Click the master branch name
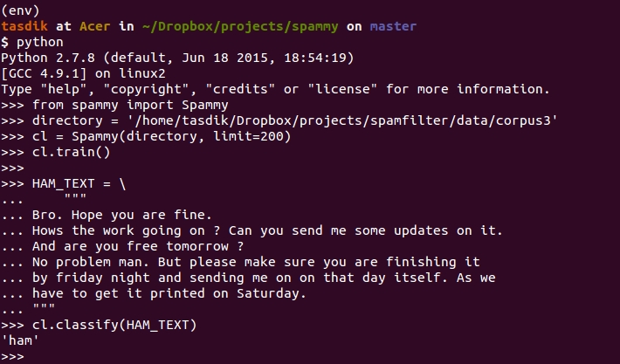 point(393,26)
